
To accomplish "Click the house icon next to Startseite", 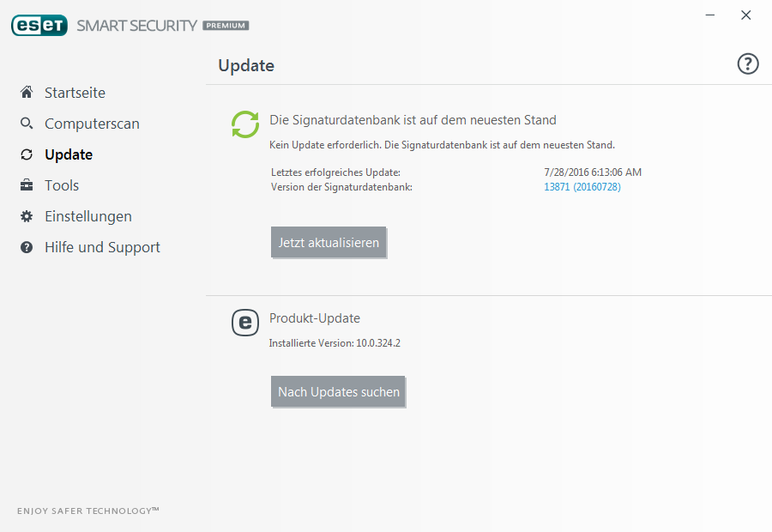I will [x=27, y=92].
